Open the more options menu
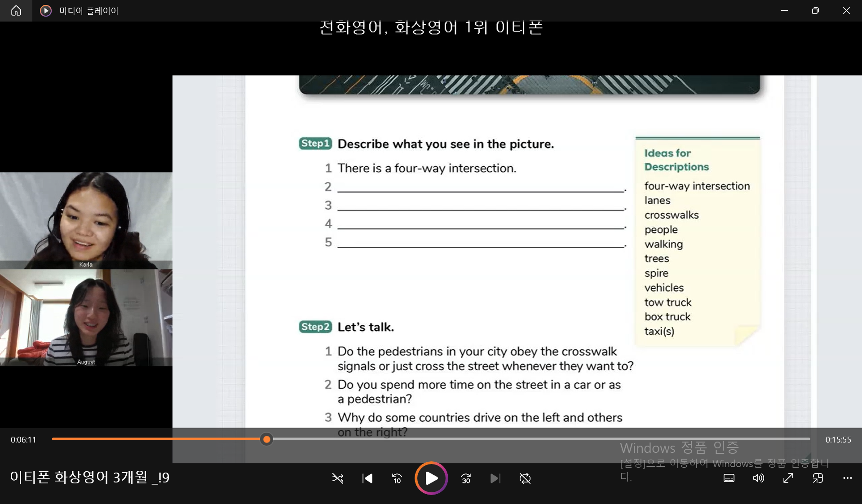The image size is (862, 504). 847,478
